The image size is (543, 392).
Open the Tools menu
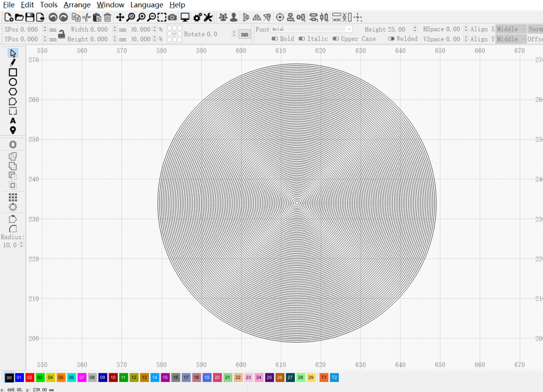(x=48, y=5)
